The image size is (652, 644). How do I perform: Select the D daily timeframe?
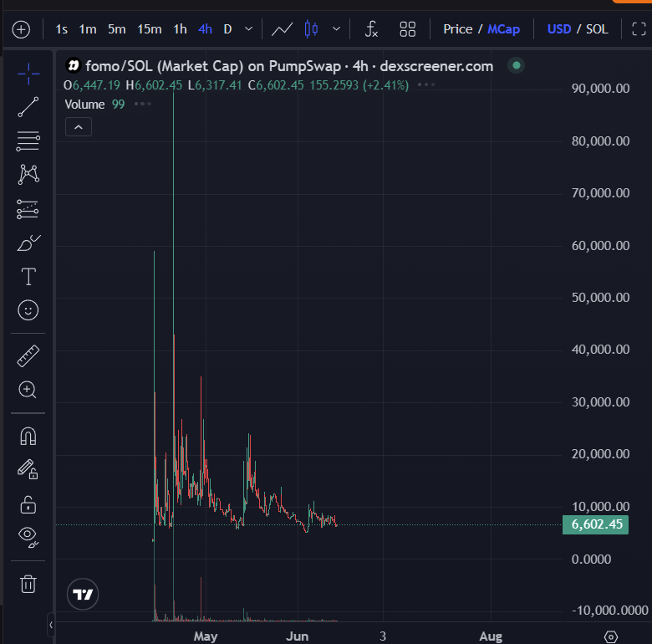click(x=227, y=29)
